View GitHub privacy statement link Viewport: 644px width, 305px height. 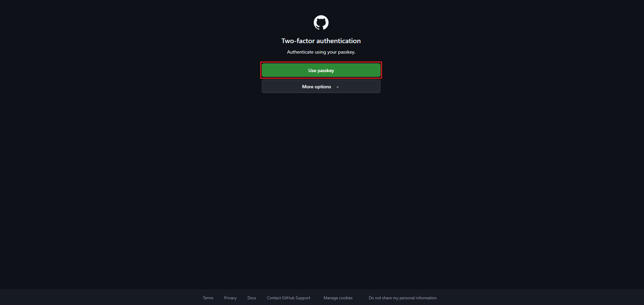[230, 298]
